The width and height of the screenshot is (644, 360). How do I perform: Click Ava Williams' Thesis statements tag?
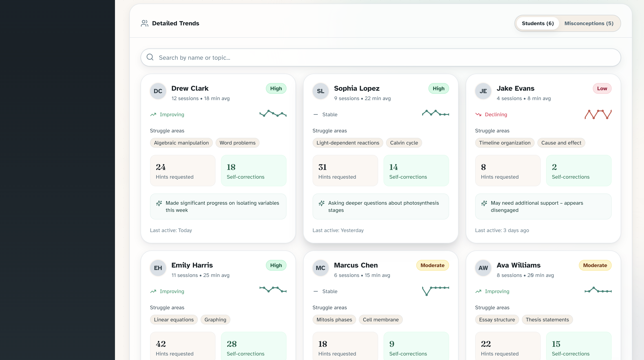pyautogui.click(x=547, y=320)
